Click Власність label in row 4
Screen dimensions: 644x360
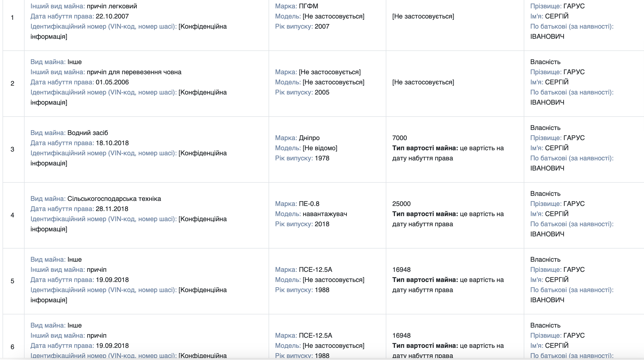[545, 194]
